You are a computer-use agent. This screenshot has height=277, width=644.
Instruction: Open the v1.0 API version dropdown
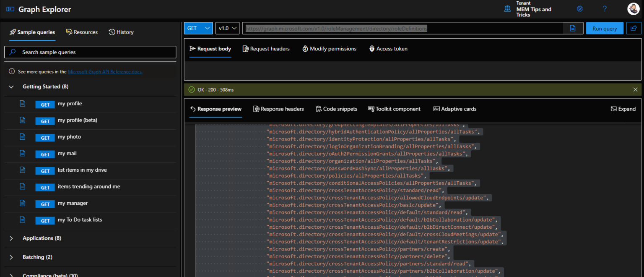227,28
